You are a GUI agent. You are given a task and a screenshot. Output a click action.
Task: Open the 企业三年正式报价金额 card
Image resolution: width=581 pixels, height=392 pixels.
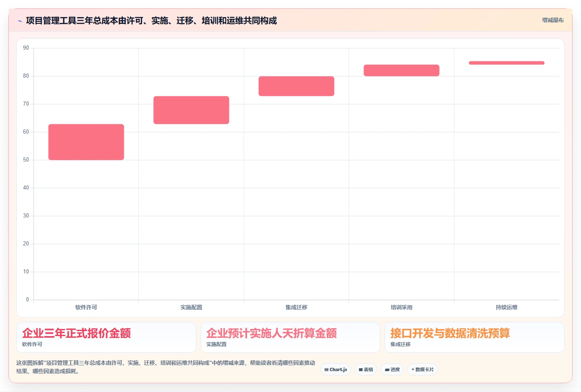(106, 337)
